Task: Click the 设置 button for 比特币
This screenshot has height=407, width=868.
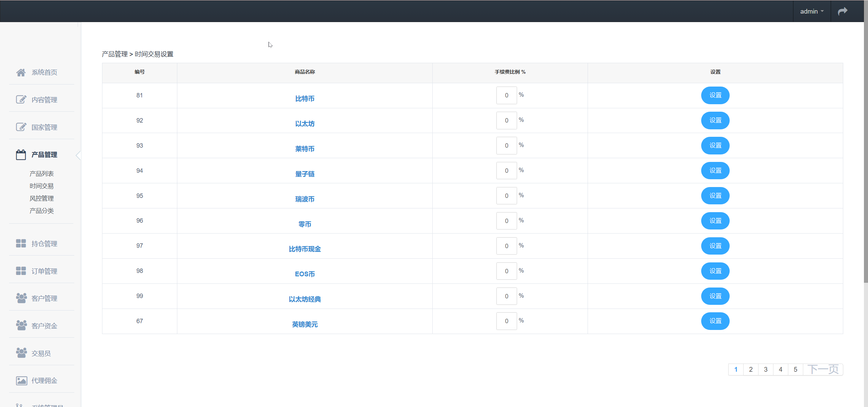Action: pos(715,95)
